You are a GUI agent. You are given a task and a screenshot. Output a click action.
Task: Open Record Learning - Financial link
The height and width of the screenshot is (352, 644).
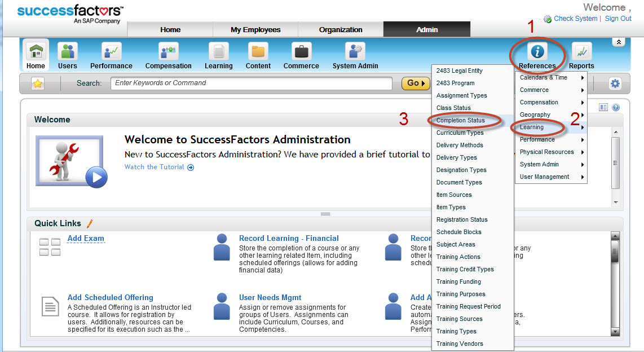point(289,238)
